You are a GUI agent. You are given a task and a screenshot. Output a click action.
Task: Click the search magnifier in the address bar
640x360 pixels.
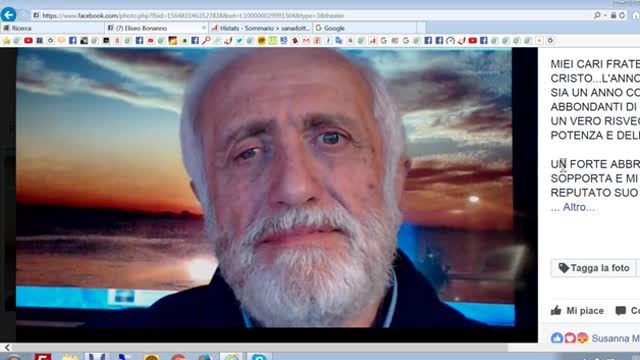tap(597, 16)
